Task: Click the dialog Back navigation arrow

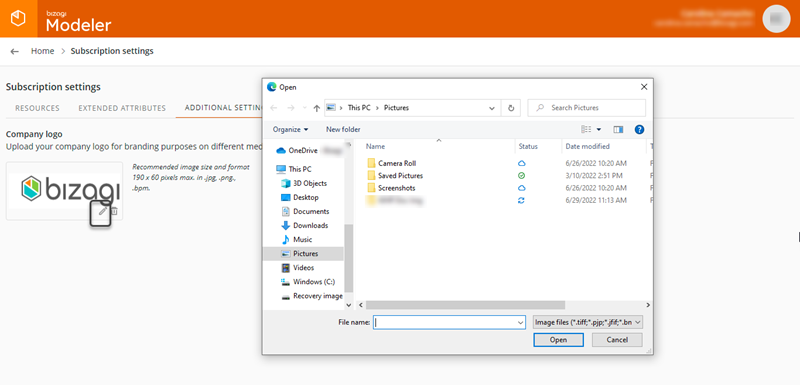Action: pyautogui.click(x=274, y=108)
